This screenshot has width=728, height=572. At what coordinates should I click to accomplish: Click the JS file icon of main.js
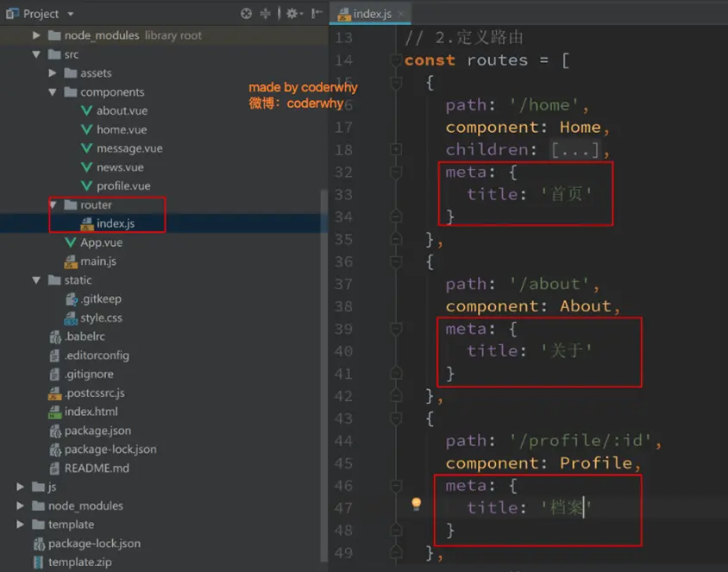pyautogui.click(x=71, y=261)
